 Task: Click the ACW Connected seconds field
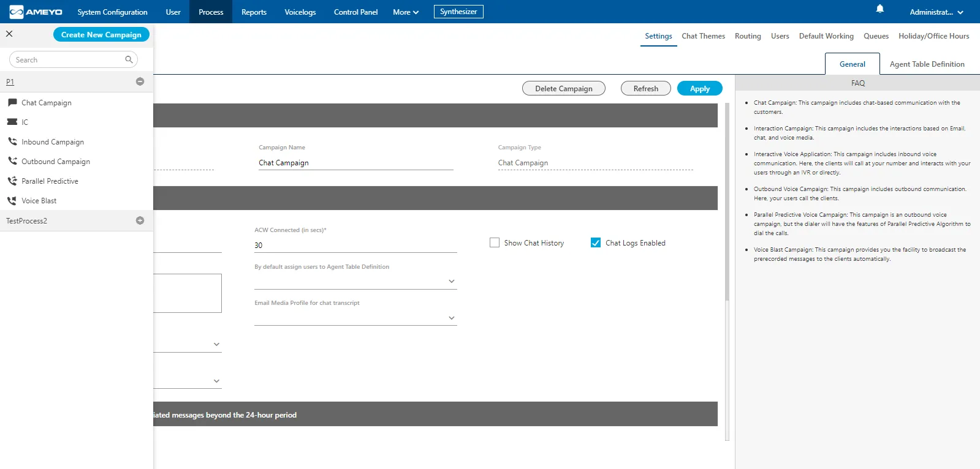[355, 245]
